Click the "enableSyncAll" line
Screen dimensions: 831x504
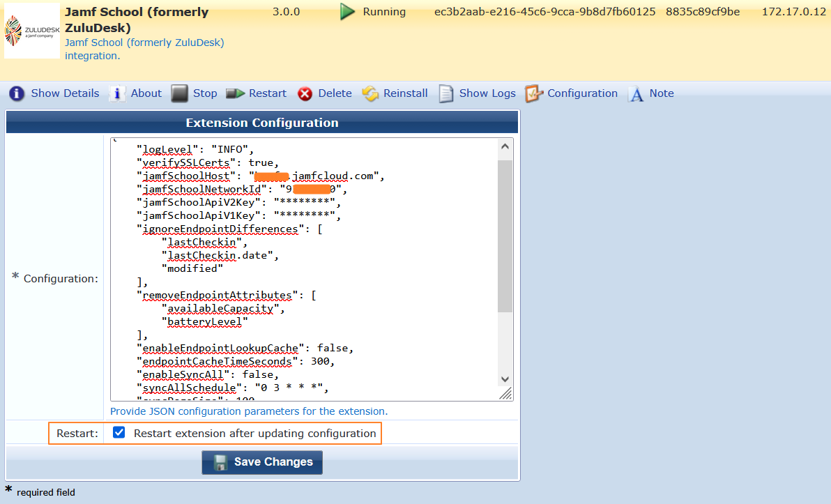(208, 374)
